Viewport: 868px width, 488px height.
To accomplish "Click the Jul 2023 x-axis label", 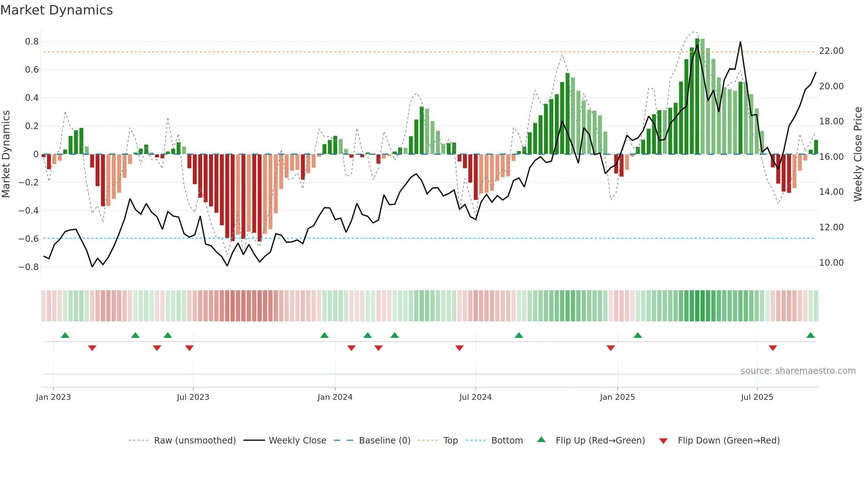I will pos(193,397).
